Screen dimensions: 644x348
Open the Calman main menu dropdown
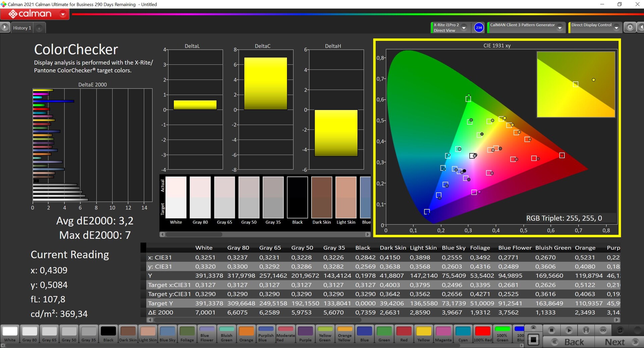(x=63, y=14)
